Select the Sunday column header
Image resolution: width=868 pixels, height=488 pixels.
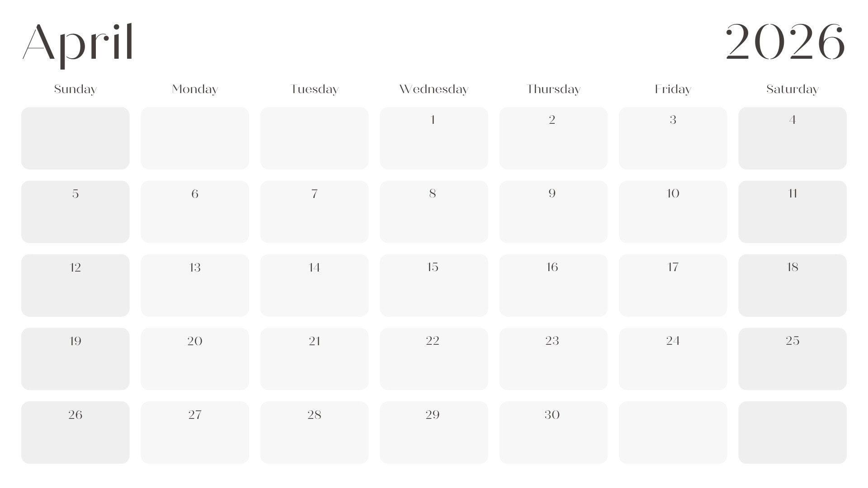(x=75, y=89)
